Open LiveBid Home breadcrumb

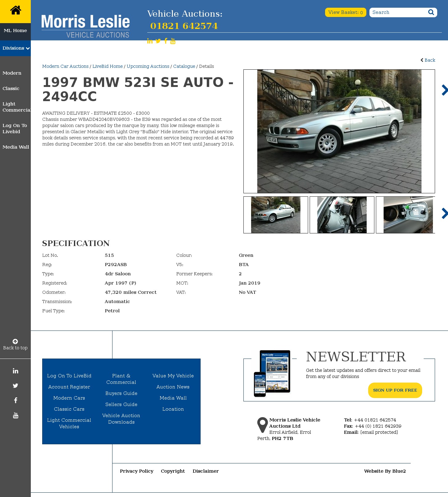[x=108, y=66]
